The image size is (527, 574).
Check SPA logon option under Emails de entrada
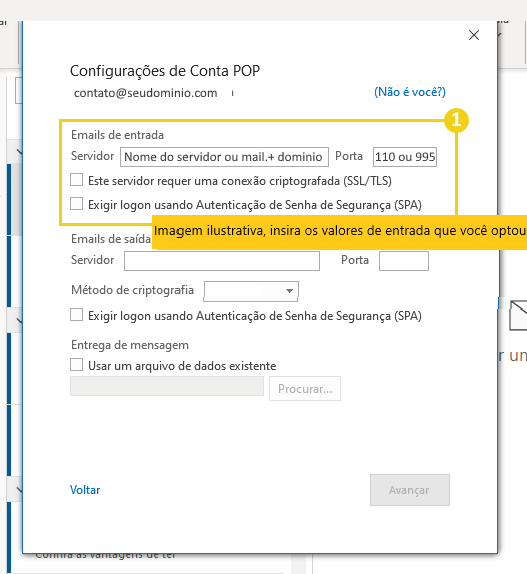[76, 204]
